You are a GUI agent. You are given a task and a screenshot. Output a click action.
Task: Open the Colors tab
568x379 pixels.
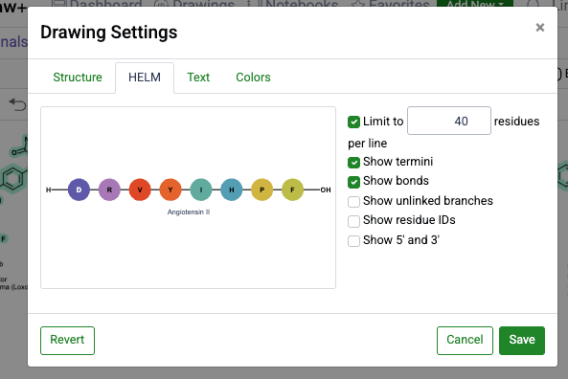click(253, 77)
